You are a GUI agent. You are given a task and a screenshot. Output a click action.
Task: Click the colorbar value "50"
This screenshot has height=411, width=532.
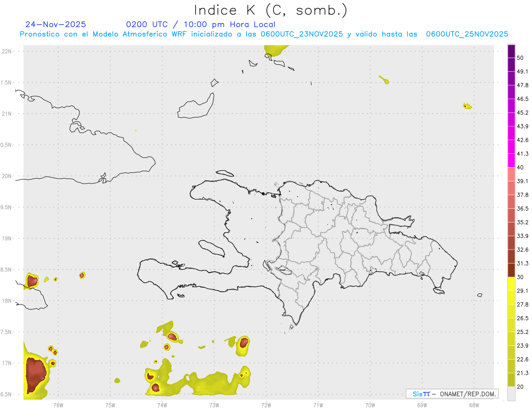tap(521, 58)
